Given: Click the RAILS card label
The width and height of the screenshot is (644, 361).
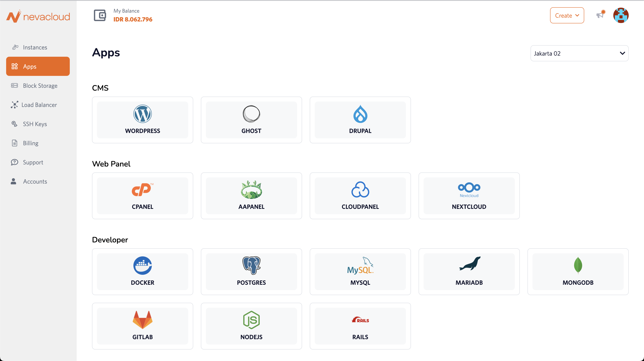Looking at the screenshot, I should 360,337.
